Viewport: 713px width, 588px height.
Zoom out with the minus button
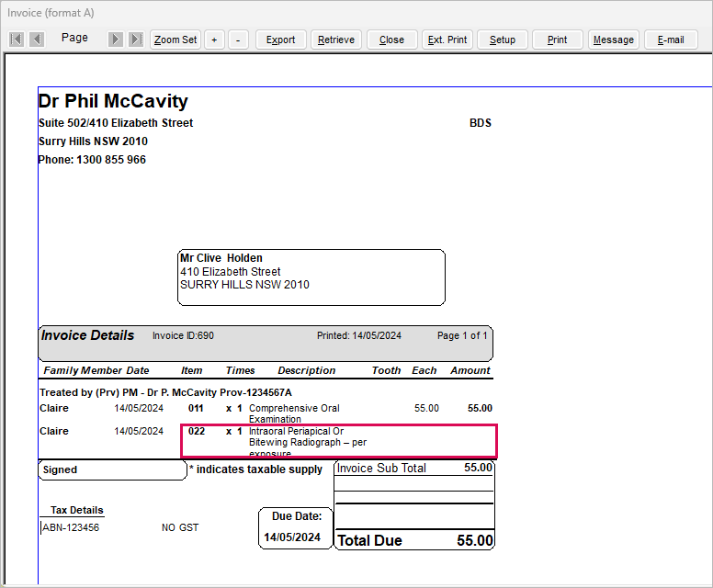click(x=238, y=40)
